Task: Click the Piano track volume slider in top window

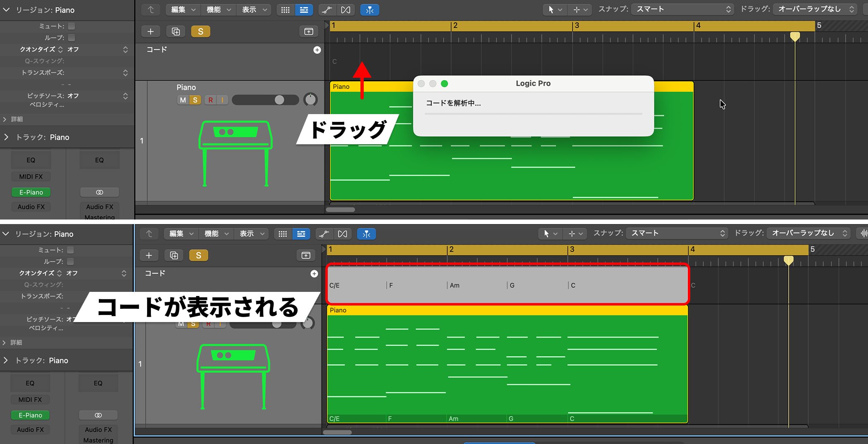Action: coord(265,100)
